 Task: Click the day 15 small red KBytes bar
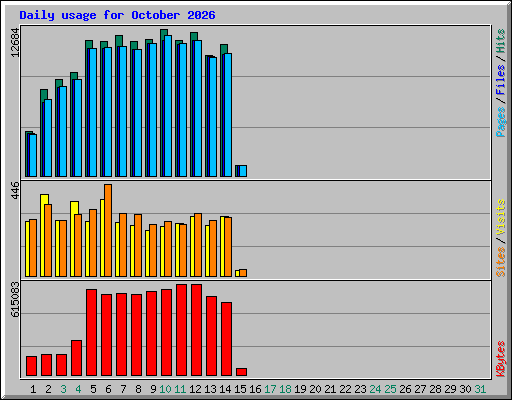pos(241,372)
